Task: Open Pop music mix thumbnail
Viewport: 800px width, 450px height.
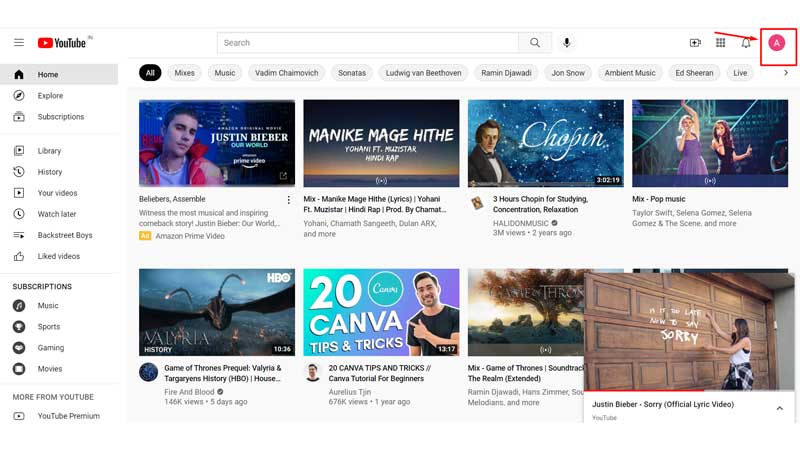Action: 710,143
